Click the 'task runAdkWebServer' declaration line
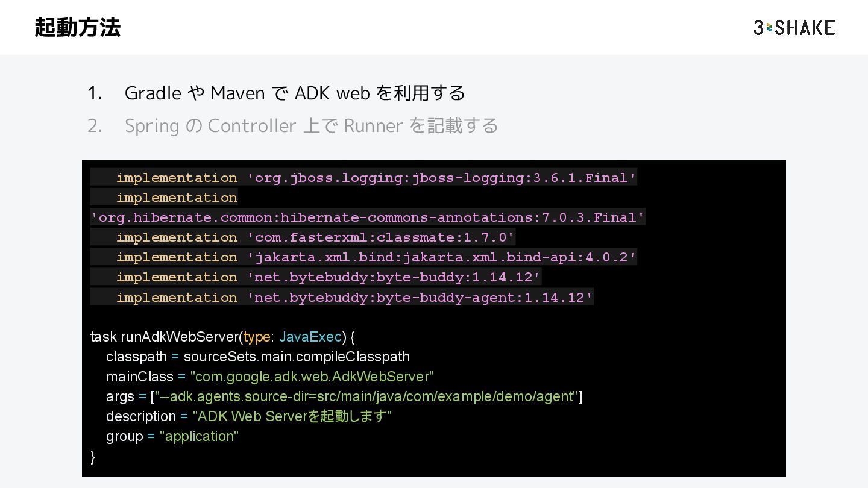868x488 pixels. point(222,336)
